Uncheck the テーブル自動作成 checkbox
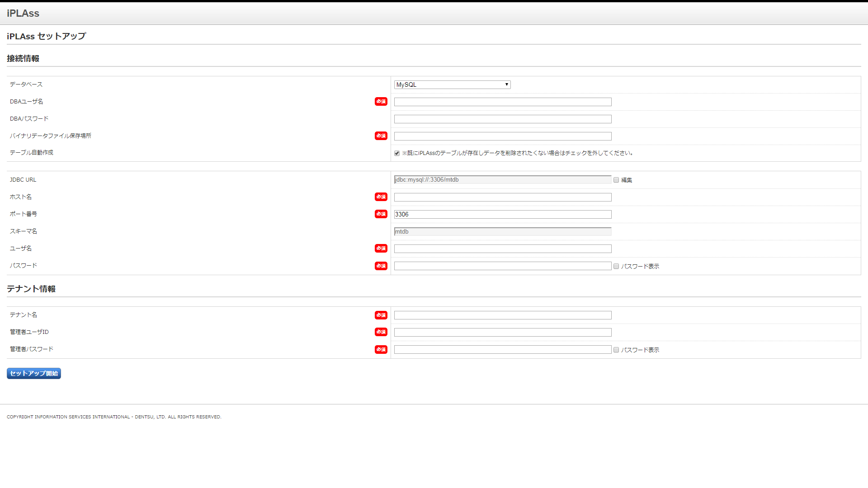 [x=397, y=153]
